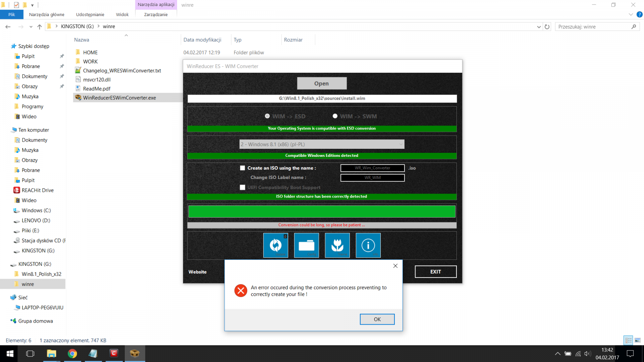Enable Create an ISO using the name checkbox
The image size is (644, 362).
coord(242,168)
